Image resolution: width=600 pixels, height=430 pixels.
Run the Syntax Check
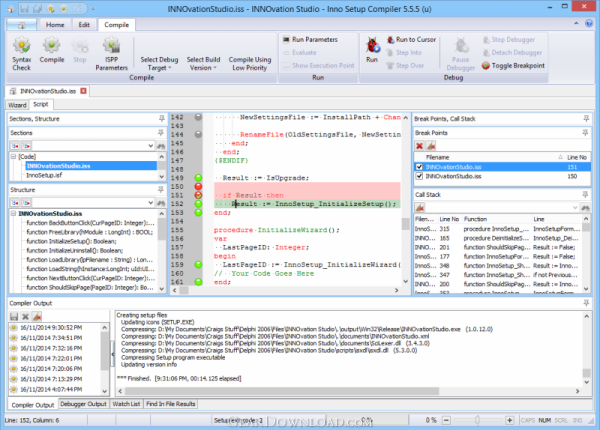point(21,54)
